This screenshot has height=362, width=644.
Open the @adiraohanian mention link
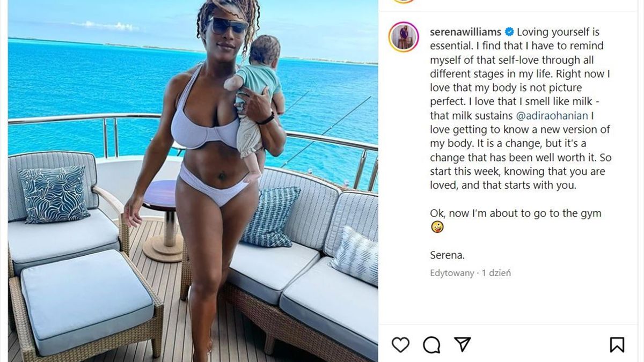pos(553,115)
